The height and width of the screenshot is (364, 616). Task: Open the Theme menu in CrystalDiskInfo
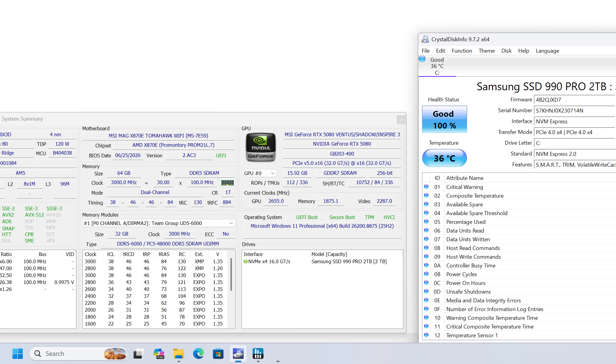pos(487,51)
